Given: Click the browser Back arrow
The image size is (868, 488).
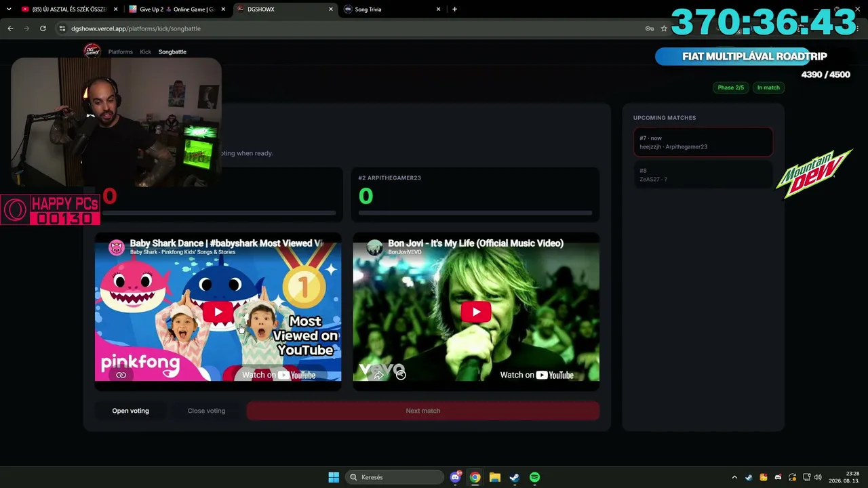Looking at the screenshot, I should [10, 28].
